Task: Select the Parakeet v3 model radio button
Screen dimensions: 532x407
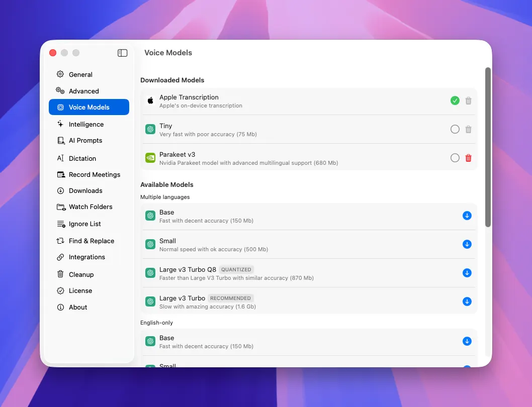Action: pos(455,158)
